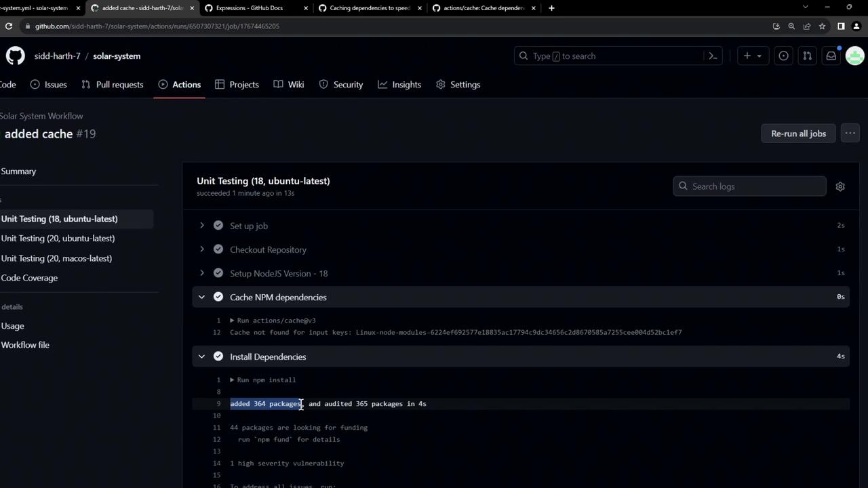Click the Search logs input field
868x488 pixels.
[749, 186]
